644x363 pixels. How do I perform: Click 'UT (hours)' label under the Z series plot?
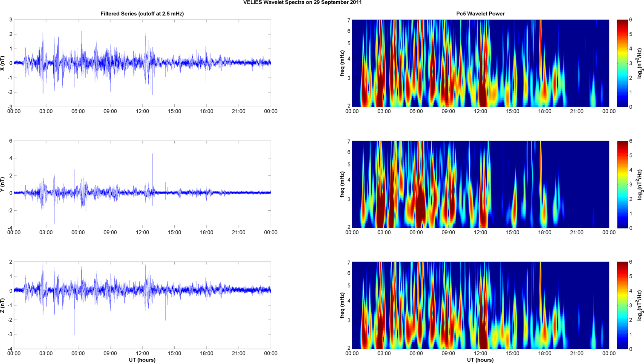coord(142,360)
